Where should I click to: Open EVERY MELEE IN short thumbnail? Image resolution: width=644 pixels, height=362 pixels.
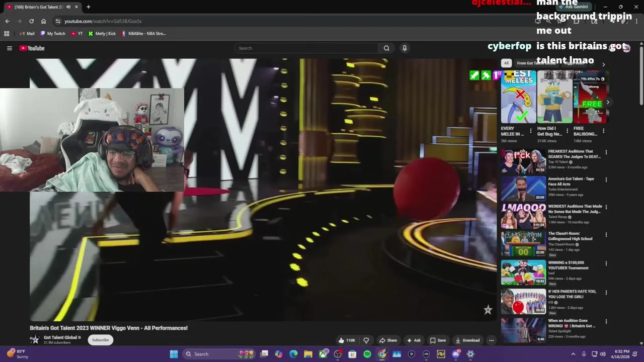pos(519,97)
